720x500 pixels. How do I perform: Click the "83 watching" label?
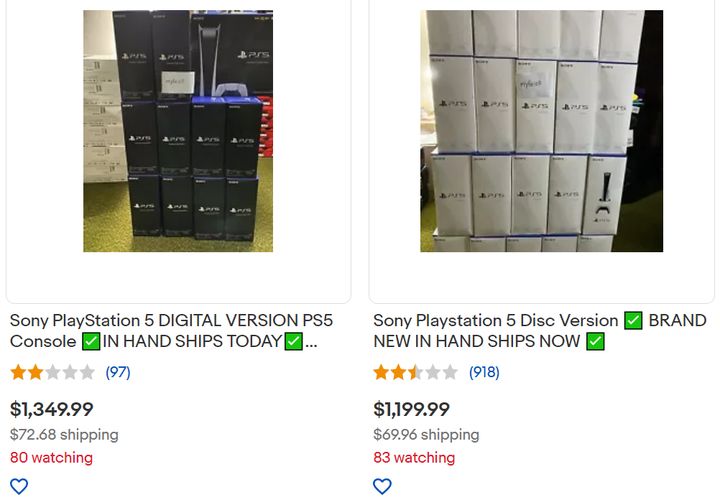414,458
